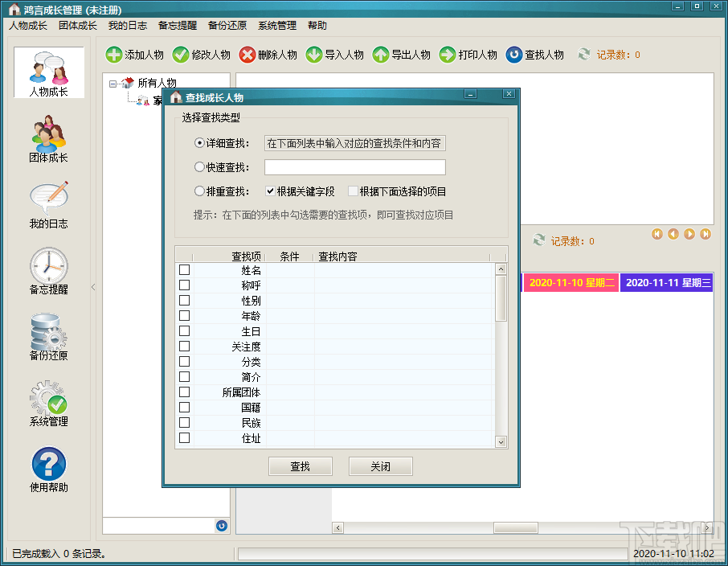
Task: Uncheck the 根据关键字段 checkbox
Action: point(270,190)
